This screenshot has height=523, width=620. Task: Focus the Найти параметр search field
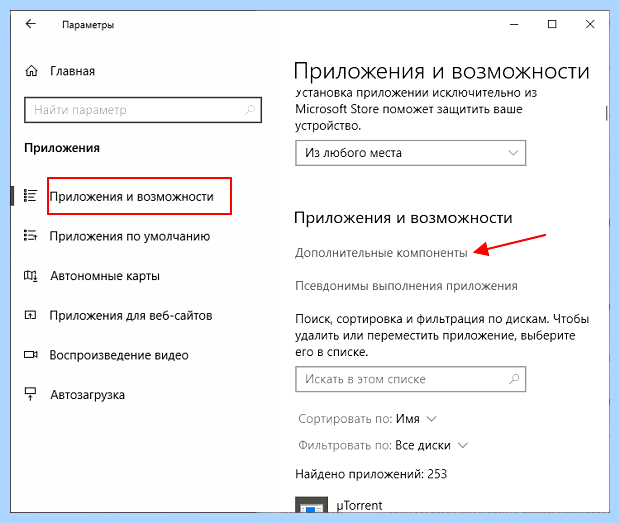coord(143,110)
